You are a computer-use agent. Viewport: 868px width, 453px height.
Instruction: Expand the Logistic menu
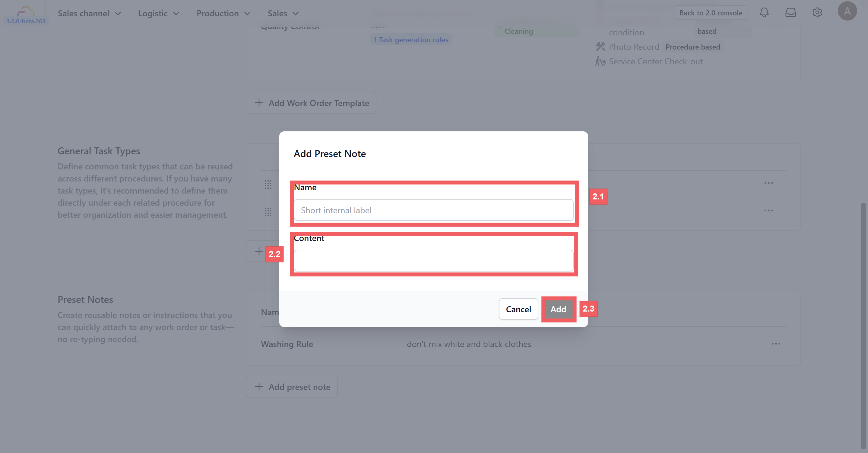158,14
